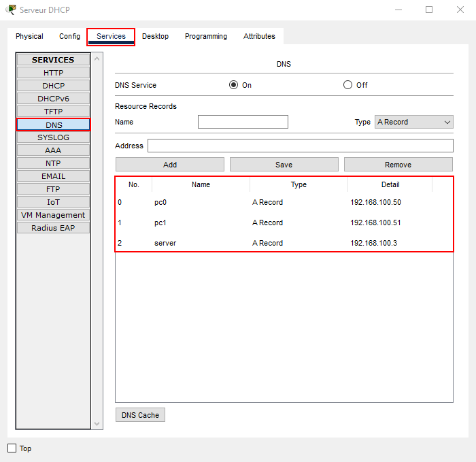
Task: Click the resource record Name field
Action: pos(243,122)
